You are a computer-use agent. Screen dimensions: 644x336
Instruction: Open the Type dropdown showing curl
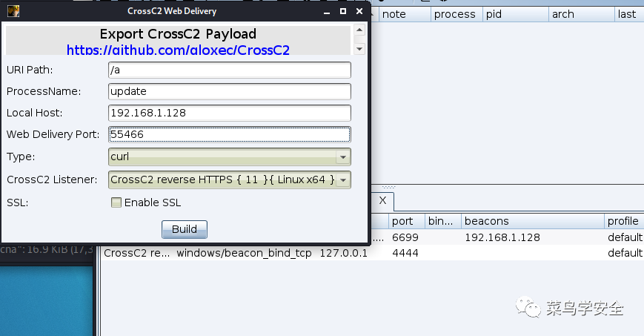(x=230, y=157)
